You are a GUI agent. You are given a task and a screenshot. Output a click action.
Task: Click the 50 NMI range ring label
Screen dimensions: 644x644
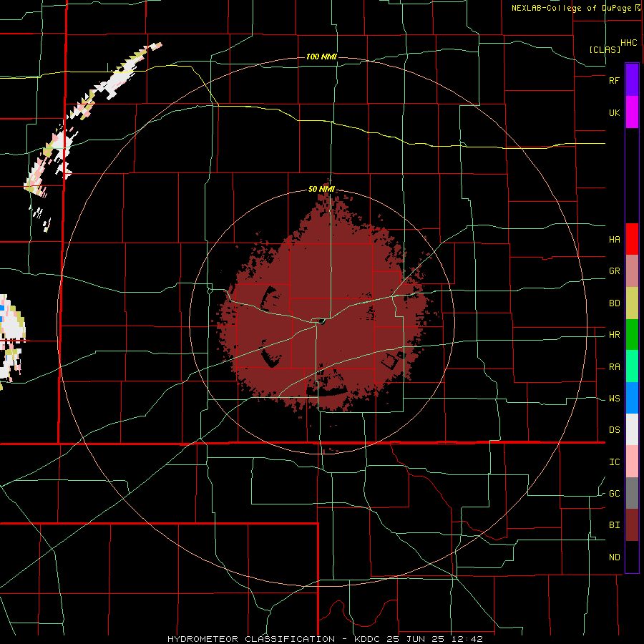pyautogui.click(x=321, y=190)
